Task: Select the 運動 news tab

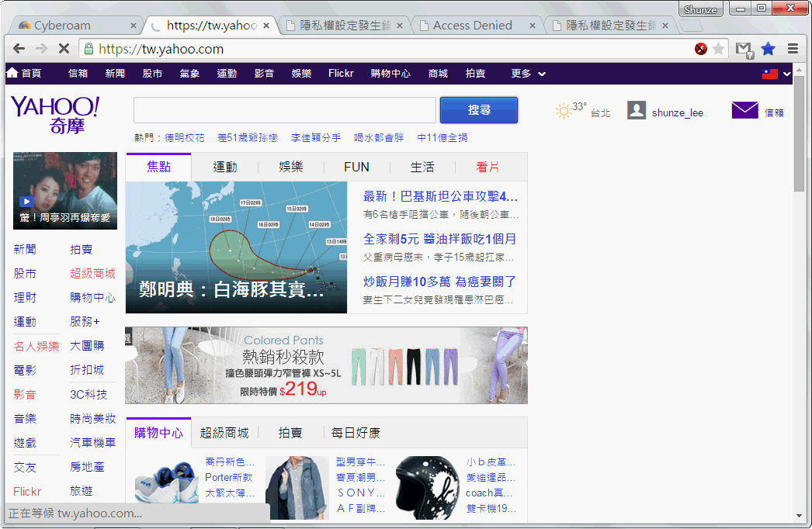Action: pos(225,167)
